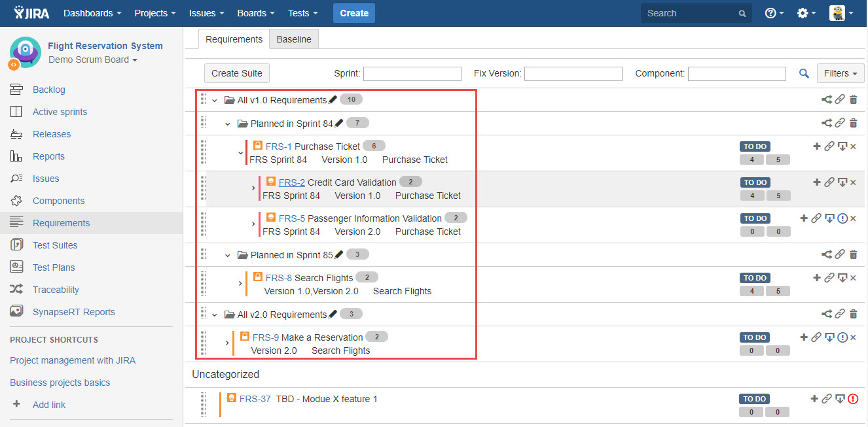Select the Requirements tab
The image size is (868, 427).
tap(234, 39)
